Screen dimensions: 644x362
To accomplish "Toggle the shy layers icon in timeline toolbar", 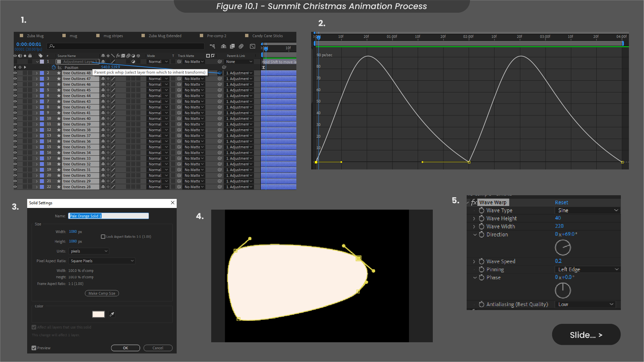I will click(x=223, y=46).
